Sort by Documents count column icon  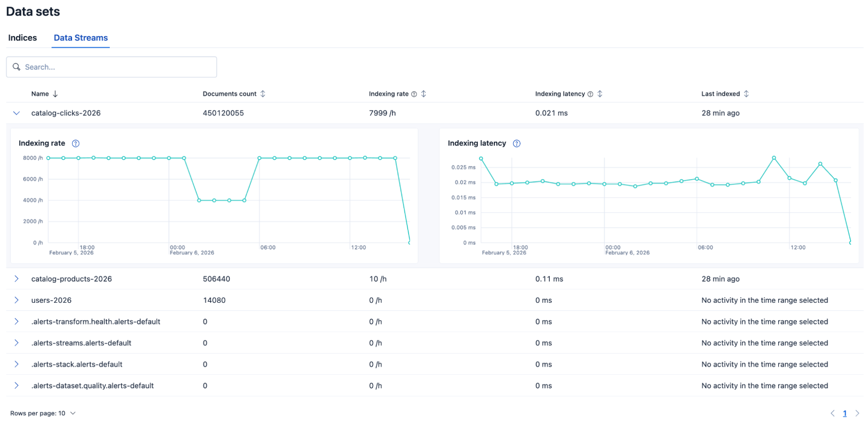tap(263, 94)
